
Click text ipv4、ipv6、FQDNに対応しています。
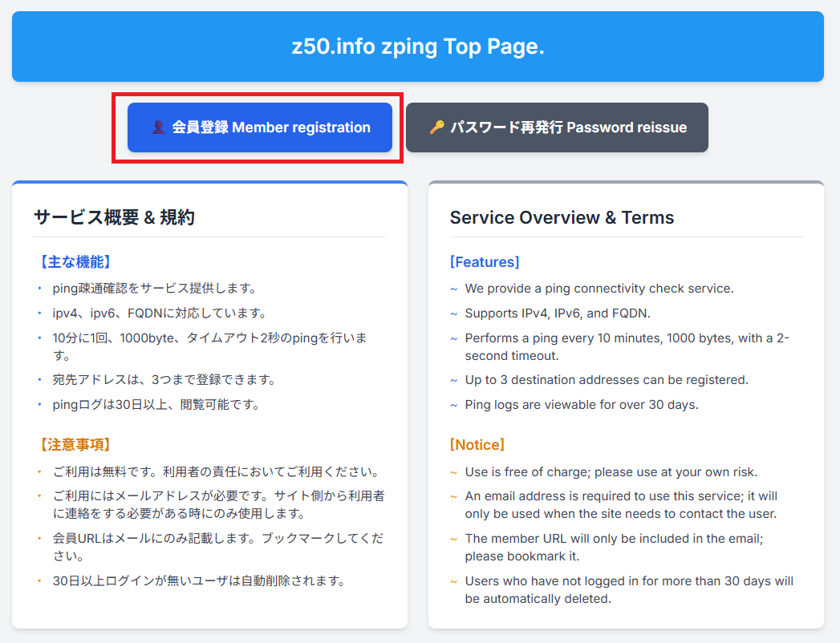click(x=160, y=313)
